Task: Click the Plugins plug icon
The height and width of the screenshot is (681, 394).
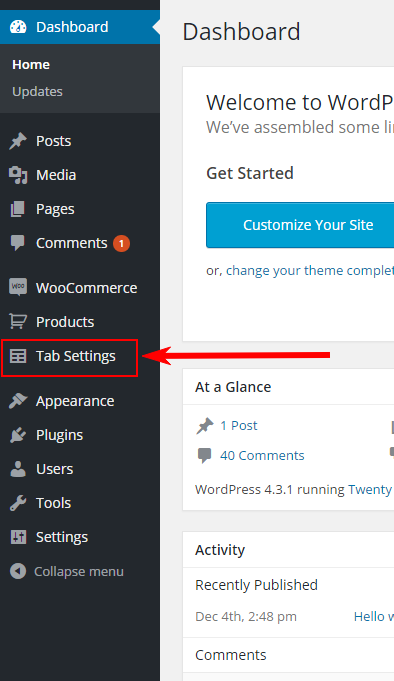Action: (x=18, y=435)
